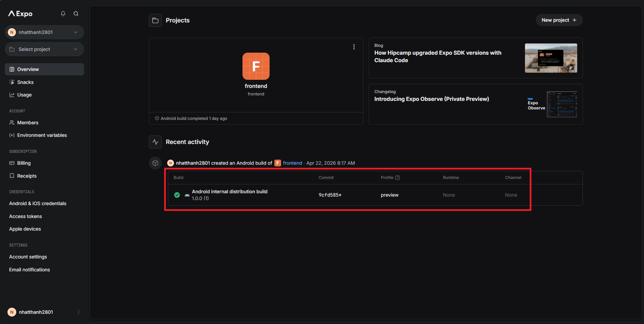Click the Environment variables icon
644x324 pixels.
pos(12,135)
